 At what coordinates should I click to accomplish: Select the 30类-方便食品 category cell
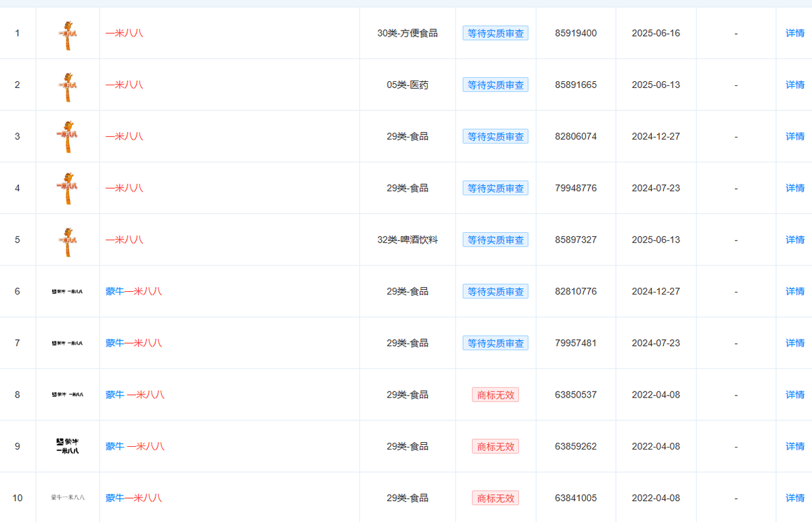point(407,33)
